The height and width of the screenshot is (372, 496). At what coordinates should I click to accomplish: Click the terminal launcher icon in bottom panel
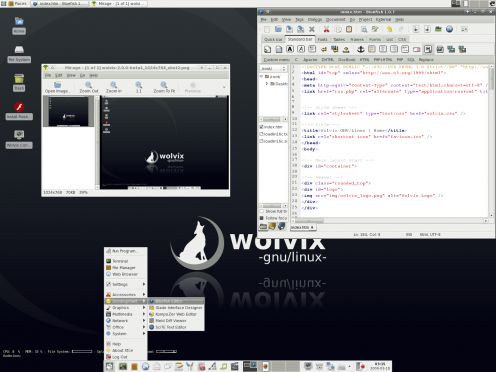pyautogui.click(x=123, y=366)
